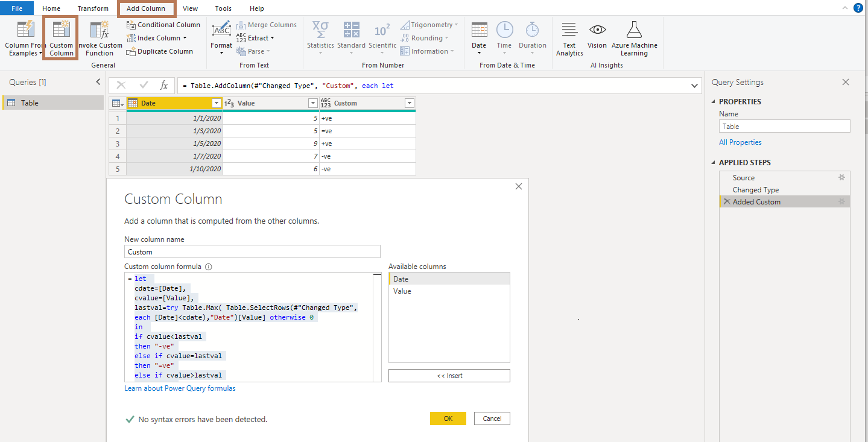Open Column From Examples tool
The image size is (868, 442).
25,37
